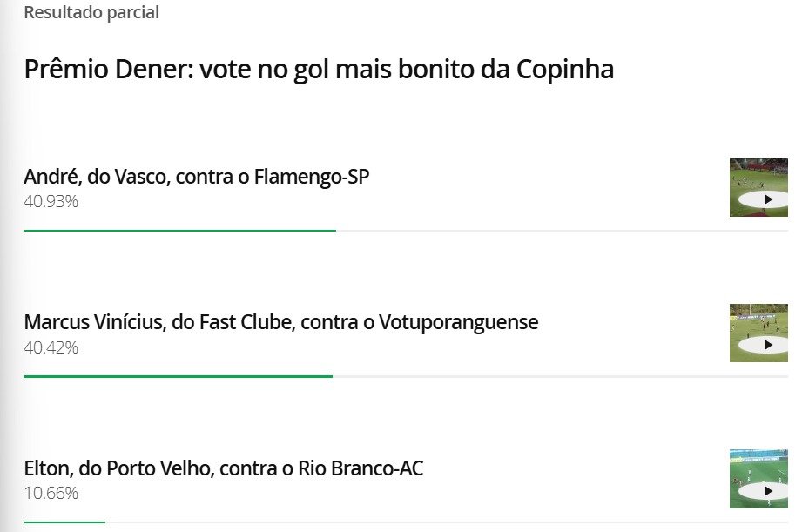802x532 pixels.
Task: Vote for André, do Vasco option
Action: click(196, 176)
